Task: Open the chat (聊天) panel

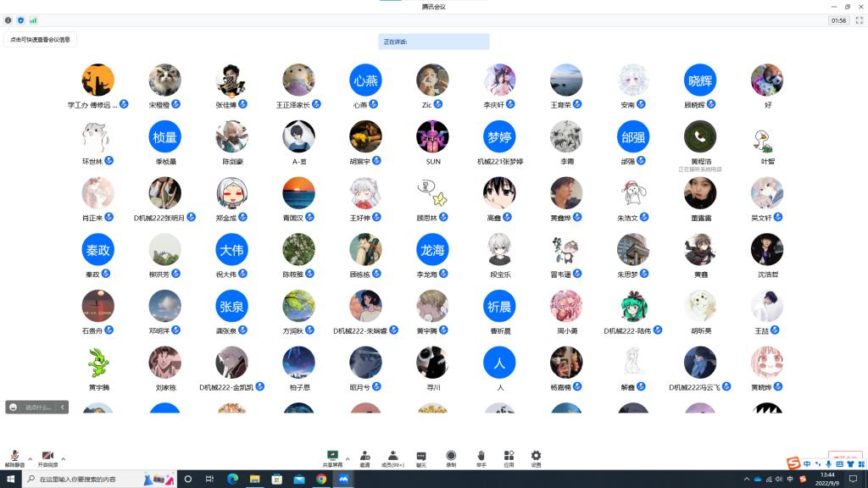Action: [421, 458]
